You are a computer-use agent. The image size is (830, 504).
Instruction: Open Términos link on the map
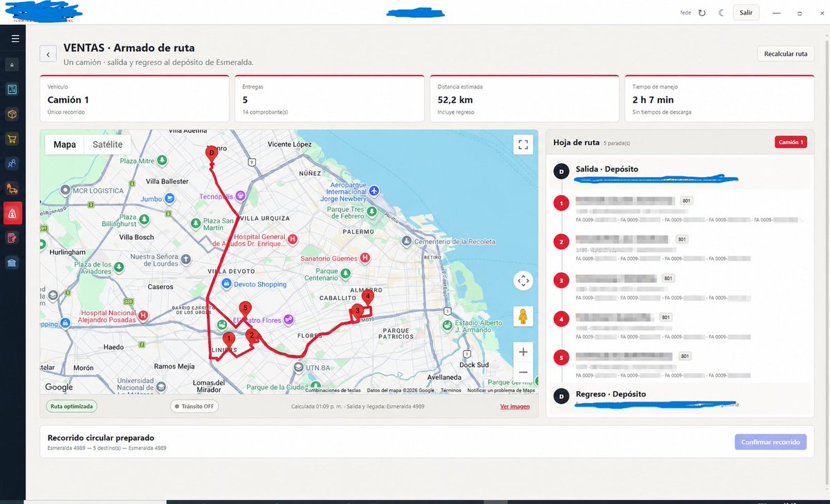pos(451,391)
